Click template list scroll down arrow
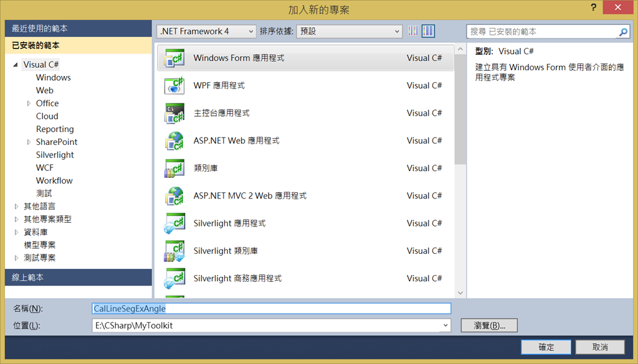638x364 pixels. pyautogui.click(x=460, y=293)
